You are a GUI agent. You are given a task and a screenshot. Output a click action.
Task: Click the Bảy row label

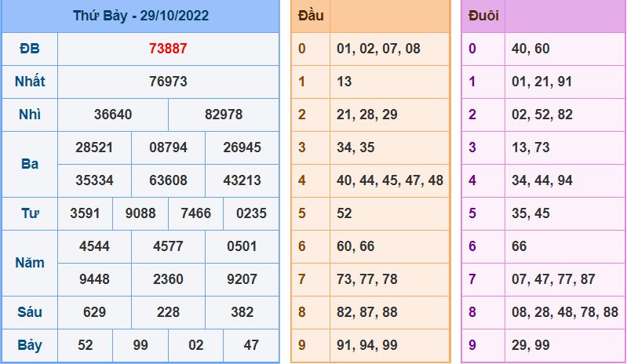30,345
